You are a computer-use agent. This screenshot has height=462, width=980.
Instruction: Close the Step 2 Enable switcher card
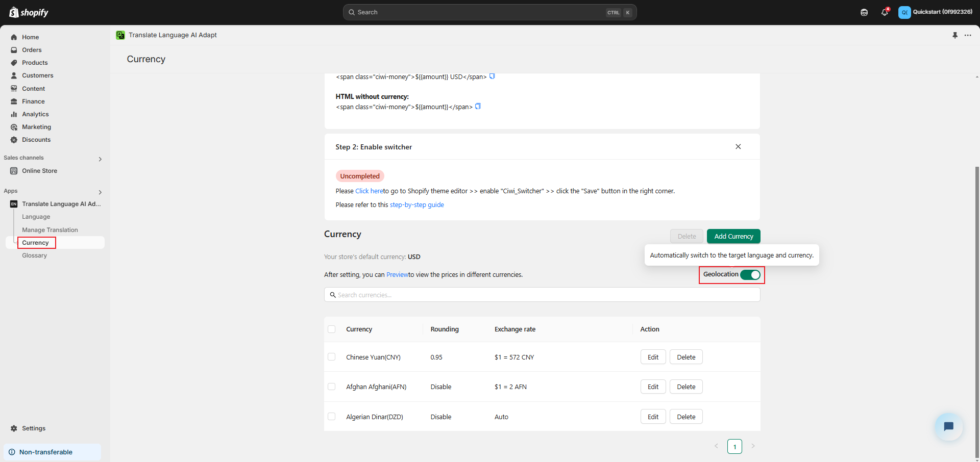click(x=738, y=147)
